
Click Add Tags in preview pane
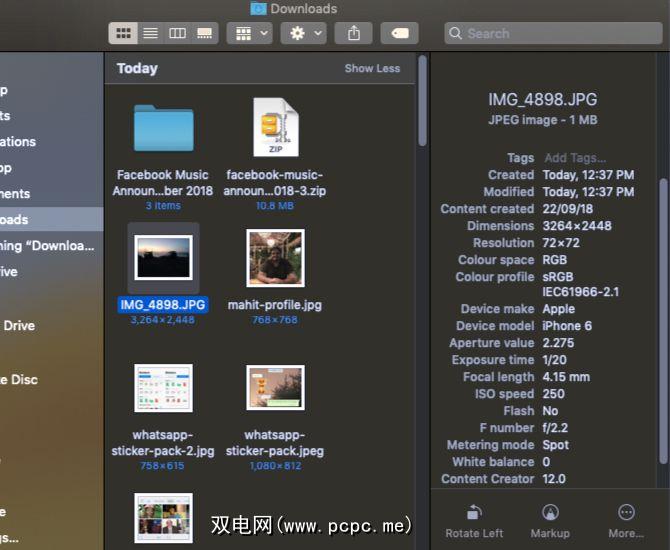tap(574, 158)
